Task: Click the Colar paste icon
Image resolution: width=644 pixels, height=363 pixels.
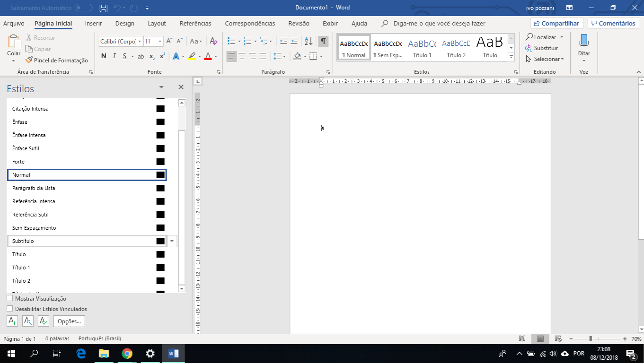Action: [x=14, y=42]
